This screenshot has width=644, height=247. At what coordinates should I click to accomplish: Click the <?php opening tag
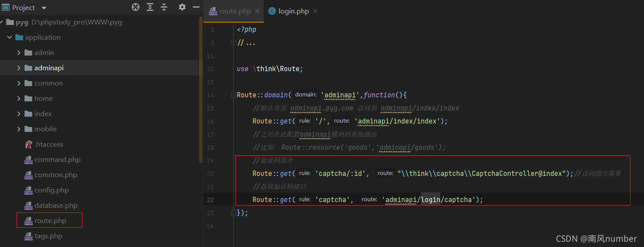(x=247, y=30)
